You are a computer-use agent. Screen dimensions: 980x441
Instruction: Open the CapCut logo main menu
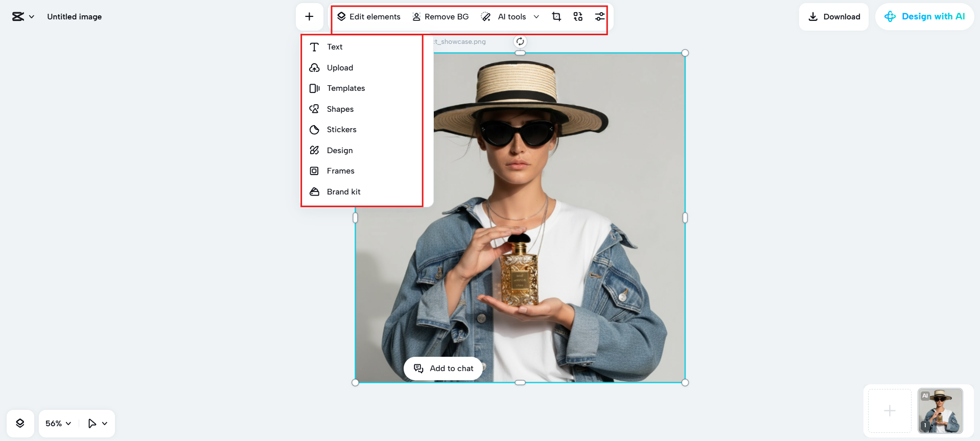[x=23, y=17]
